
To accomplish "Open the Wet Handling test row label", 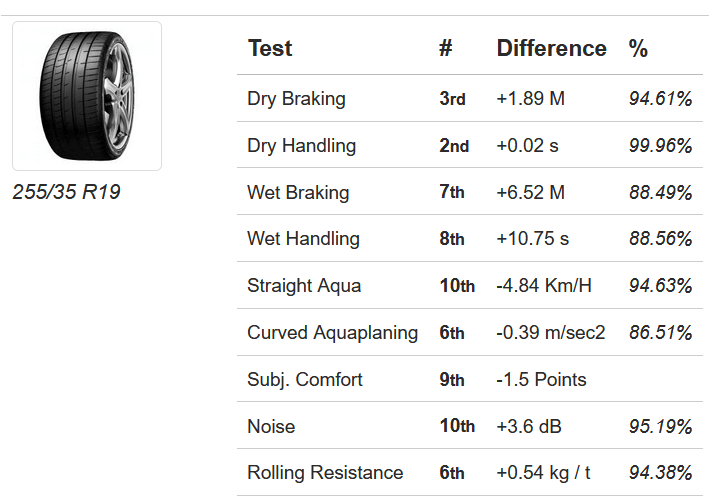I will pos(303,239).
